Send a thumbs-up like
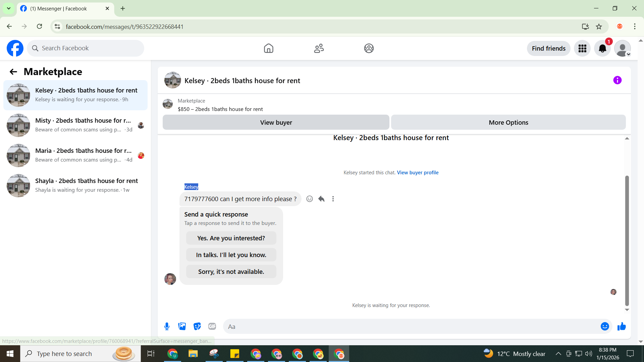644x362 pixels. point(622,326)
